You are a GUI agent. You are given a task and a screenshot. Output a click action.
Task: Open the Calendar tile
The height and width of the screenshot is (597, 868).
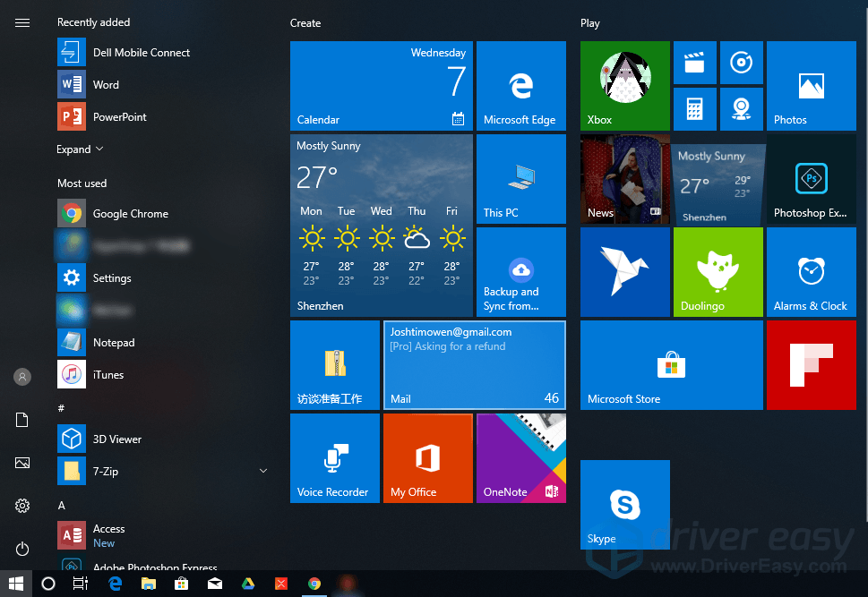click(382, 86)
